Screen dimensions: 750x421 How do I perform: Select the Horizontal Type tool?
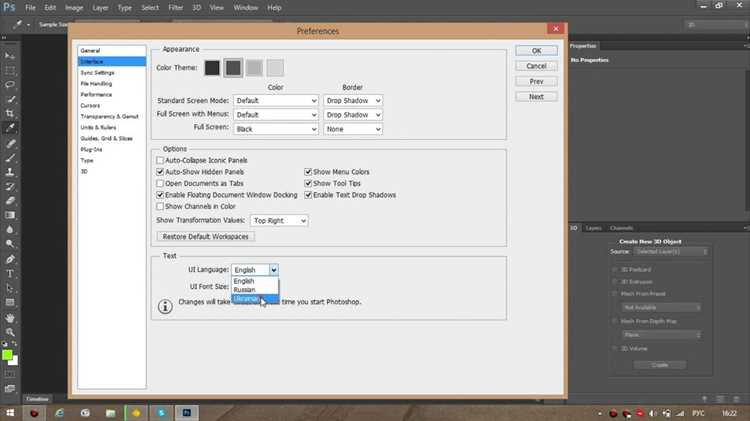point(10,274)
